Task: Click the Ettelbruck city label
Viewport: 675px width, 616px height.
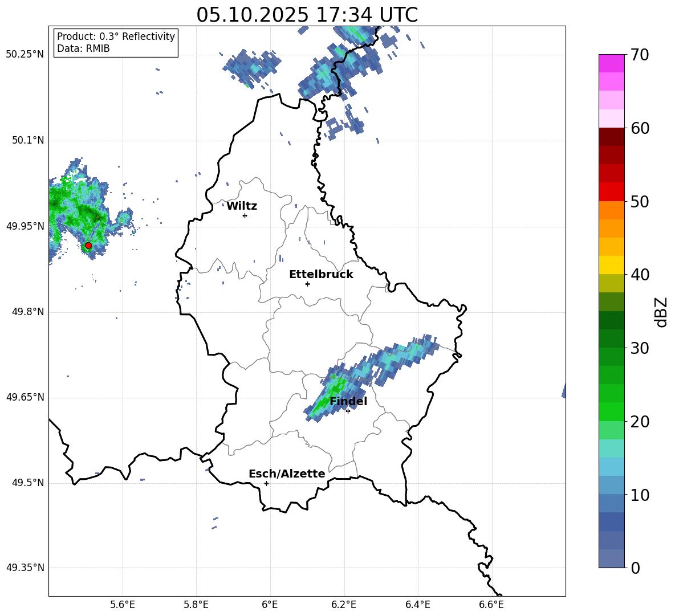Action: (x=321, y=275)
